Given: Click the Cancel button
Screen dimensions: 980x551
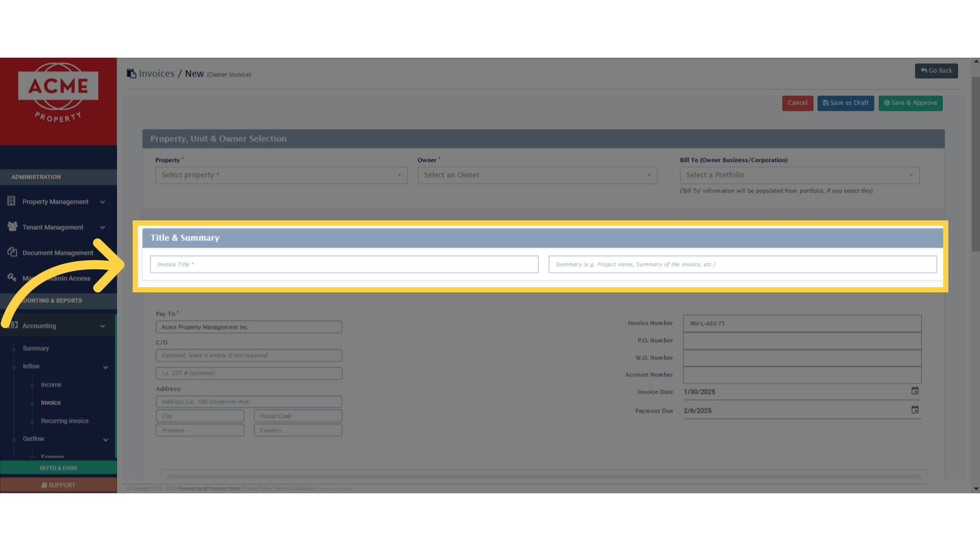Looking at the screenshot, I should pos(797,103).
